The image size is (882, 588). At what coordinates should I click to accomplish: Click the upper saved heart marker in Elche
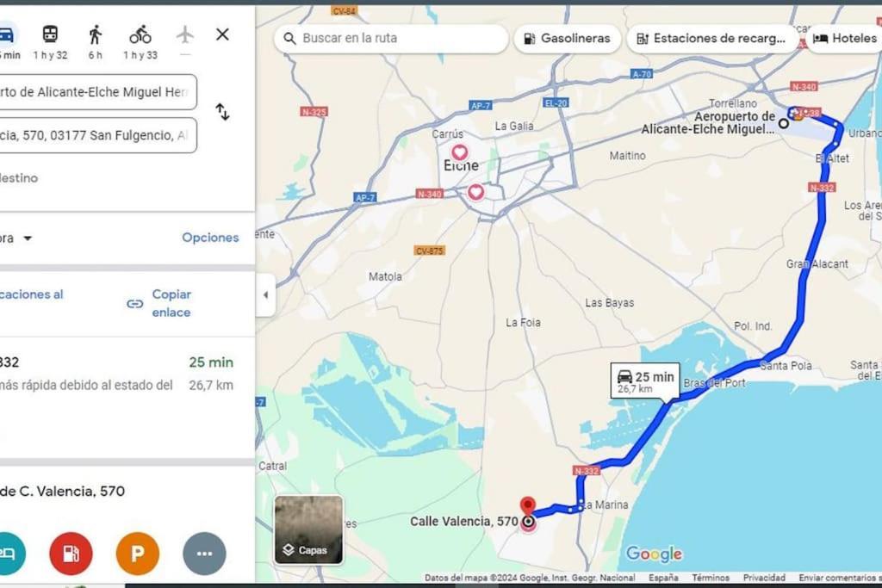(x=460, y=152)
